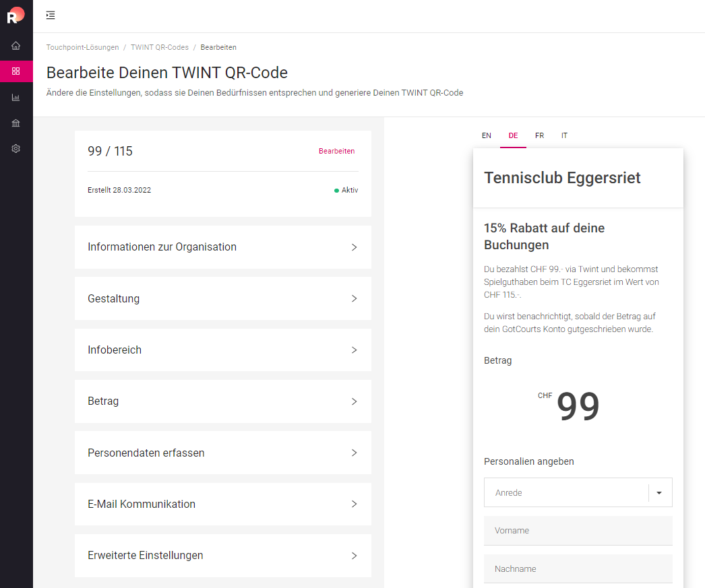Click the 'Bearbeite Deinen TWINT QR-Code' heading

[166, 73]
